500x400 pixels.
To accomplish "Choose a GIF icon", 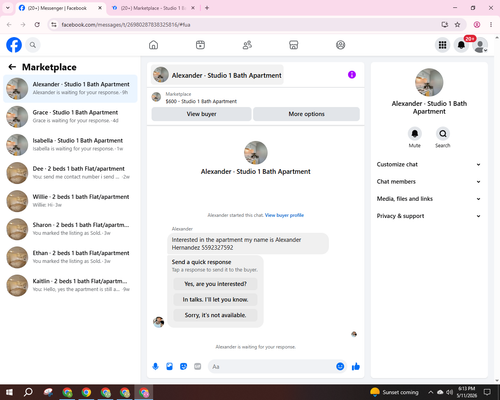I will (x=198, y=367).
